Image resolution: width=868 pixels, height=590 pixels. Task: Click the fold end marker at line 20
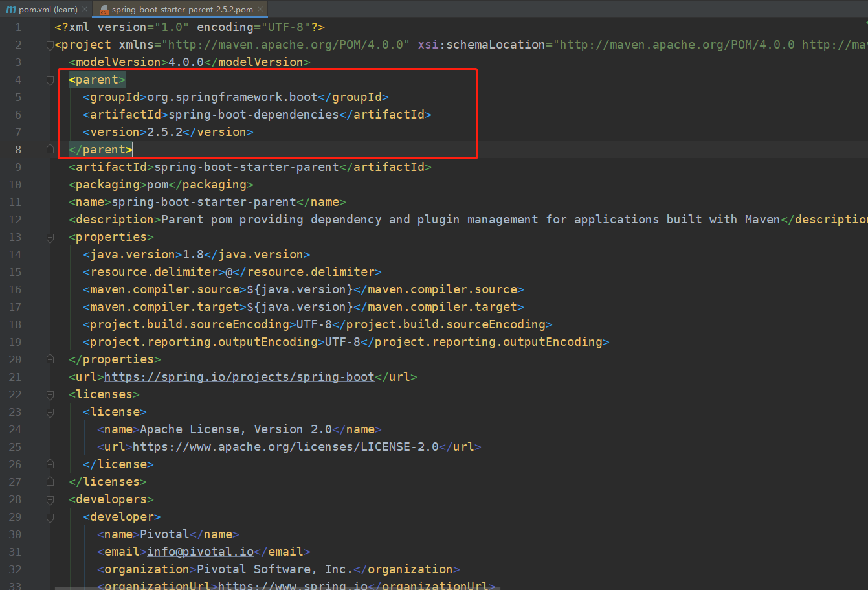pyautogui.click(x=50, y=359)
